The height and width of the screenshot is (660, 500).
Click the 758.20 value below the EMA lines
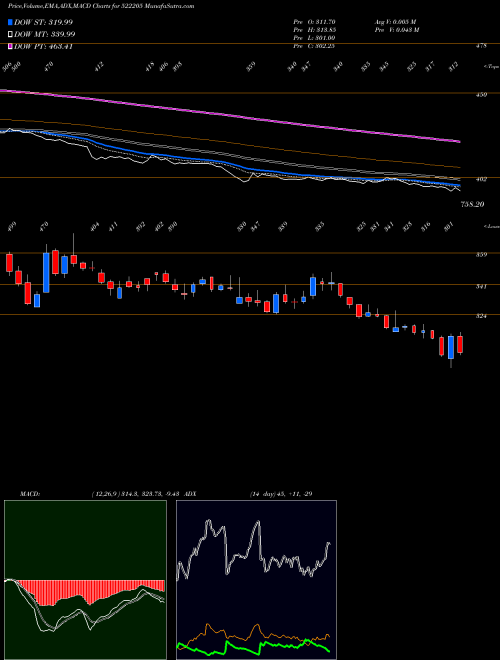[x=472, y=204]
